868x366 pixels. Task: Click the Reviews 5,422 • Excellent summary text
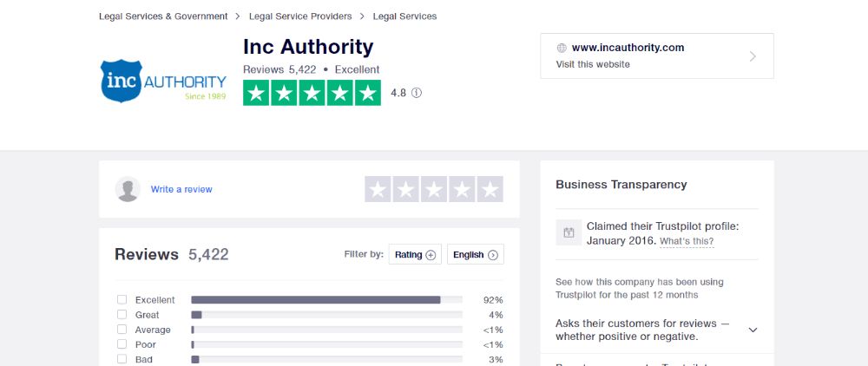click(311, 69)
